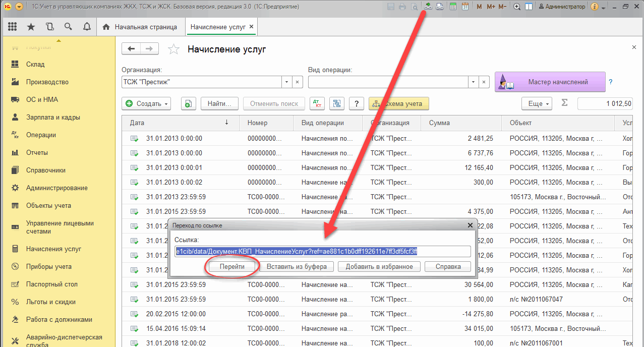Image resolution: width=644 pixels, height=347 pixels.
Task: Open the help options arrow next to info icon
Action: 603,7
